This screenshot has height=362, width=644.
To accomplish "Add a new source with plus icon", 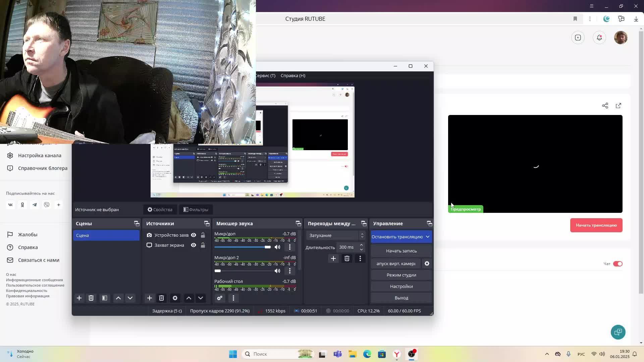I will (x=150, y=298).
